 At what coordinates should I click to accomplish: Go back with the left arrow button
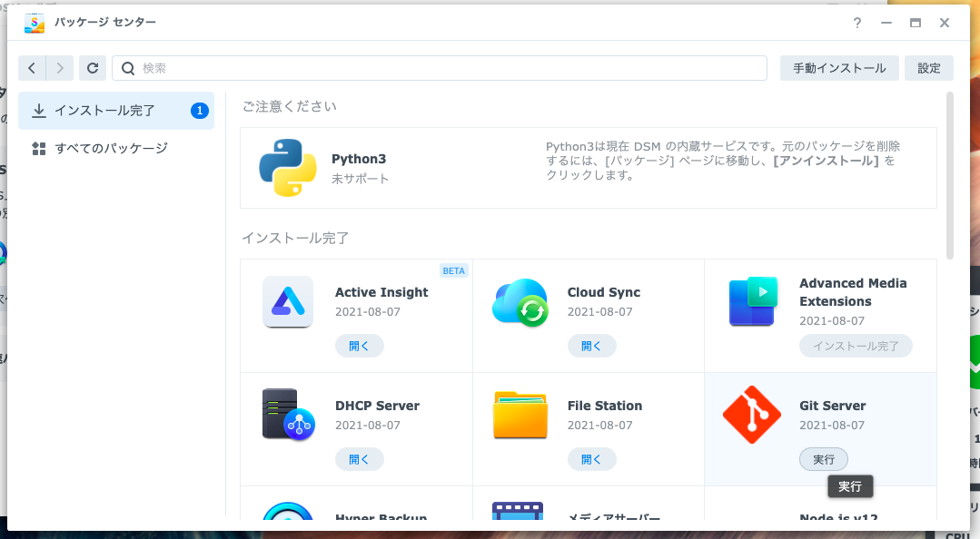pyautogui.click(x=32, y=68)
